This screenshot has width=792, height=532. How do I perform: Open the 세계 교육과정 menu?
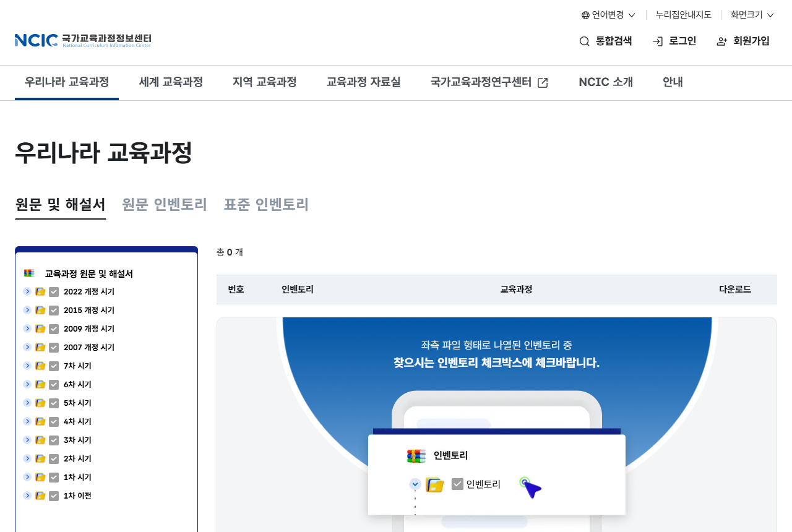point(171,82)
